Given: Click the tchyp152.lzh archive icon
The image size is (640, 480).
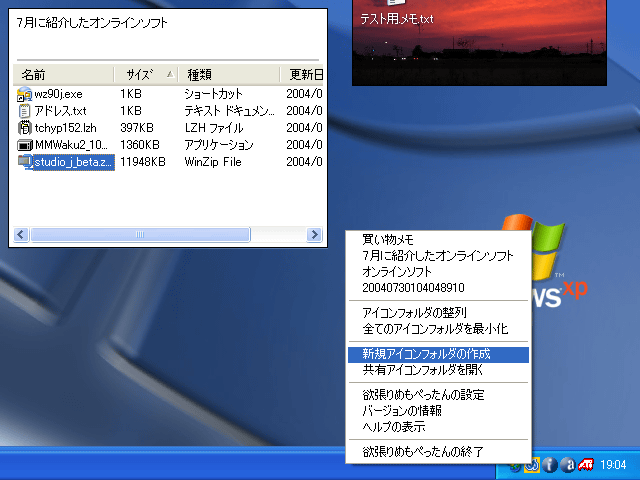Looking at the screenshot, I should (24, 128).
